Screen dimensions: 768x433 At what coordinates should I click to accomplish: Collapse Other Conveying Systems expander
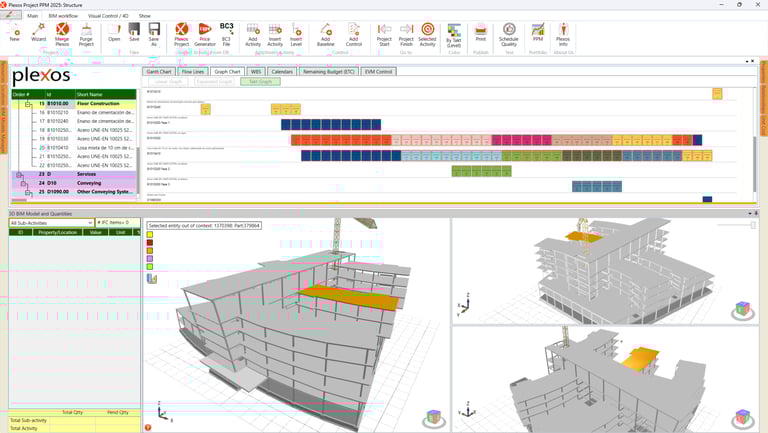coord(28,192)
